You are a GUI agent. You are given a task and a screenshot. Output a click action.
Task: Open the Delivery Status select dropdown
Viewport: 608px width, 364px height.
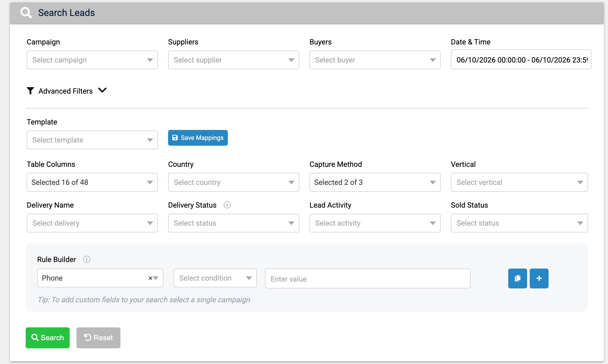click(234, 223)
